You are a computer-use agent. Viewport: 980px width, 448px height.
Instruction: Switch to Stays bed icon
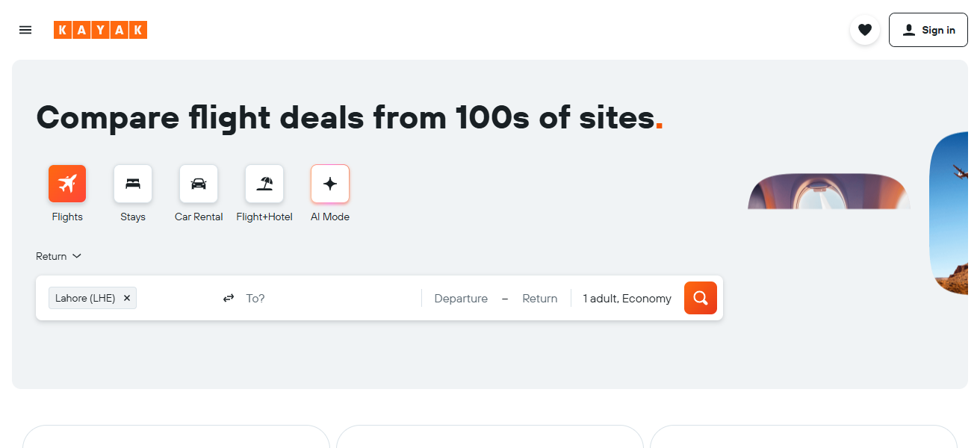click(133, 184)
